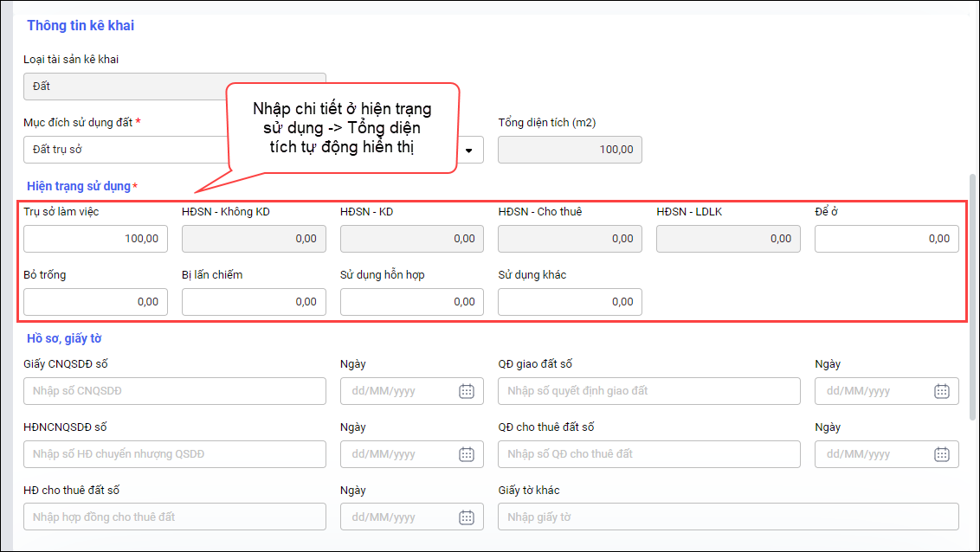Click the Bị lấn chiếm area field
The height and width of the screenshot is (552, 980).
[254, 302]
